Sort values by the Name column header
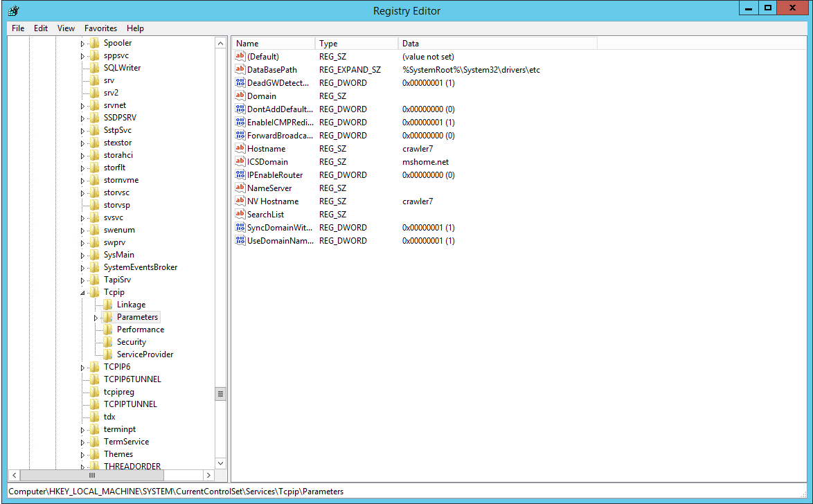The image size is (813, 504). point(273,44)
